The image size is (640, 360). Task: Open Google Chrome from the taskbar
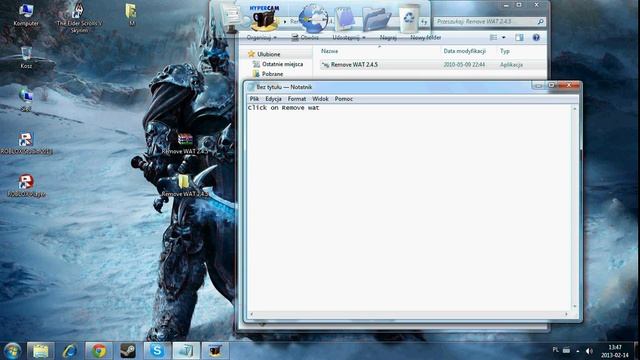(99, 351)
